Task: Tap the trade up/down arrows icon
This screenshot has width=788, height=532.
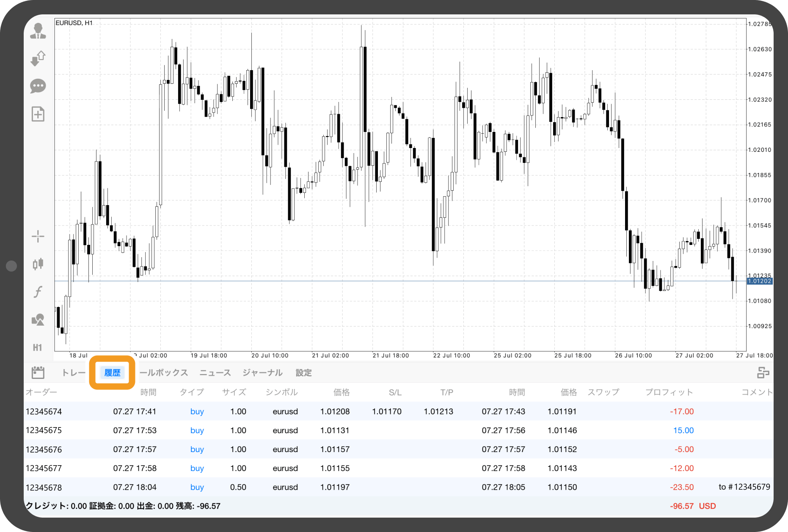Action: tap(38, 58)
